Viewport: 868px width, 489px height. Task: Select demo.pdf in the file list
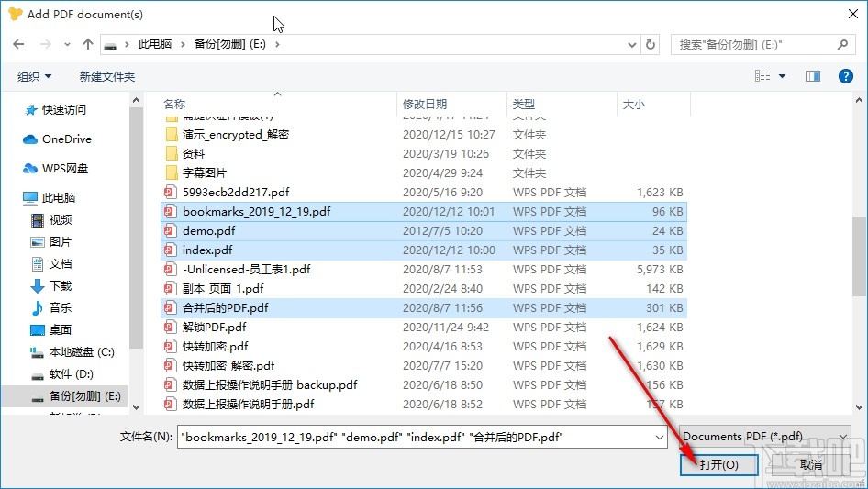click(424, 231)
